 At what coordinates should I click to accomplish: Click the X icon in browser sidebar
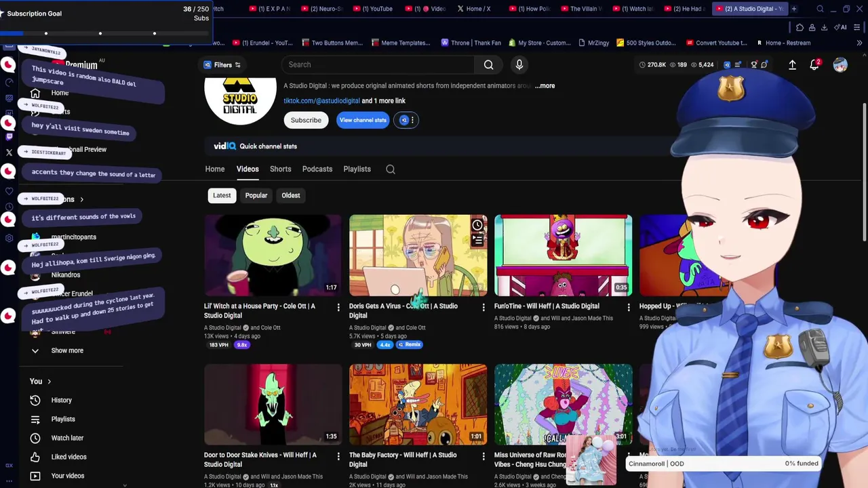pyautogui.click(x=9, y=152)
